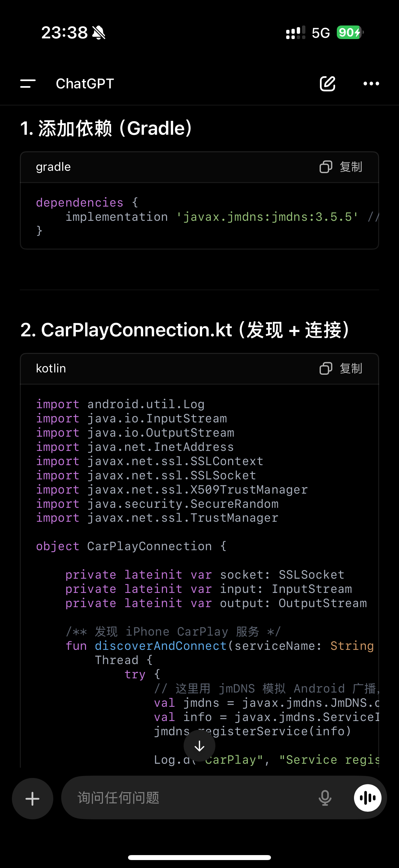Open the three-dot more options menu
Screen dimensions: 399x868
click(371, 83)
